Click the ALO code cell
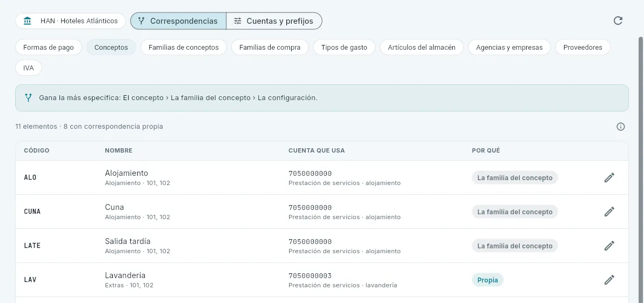 point(30,177)
